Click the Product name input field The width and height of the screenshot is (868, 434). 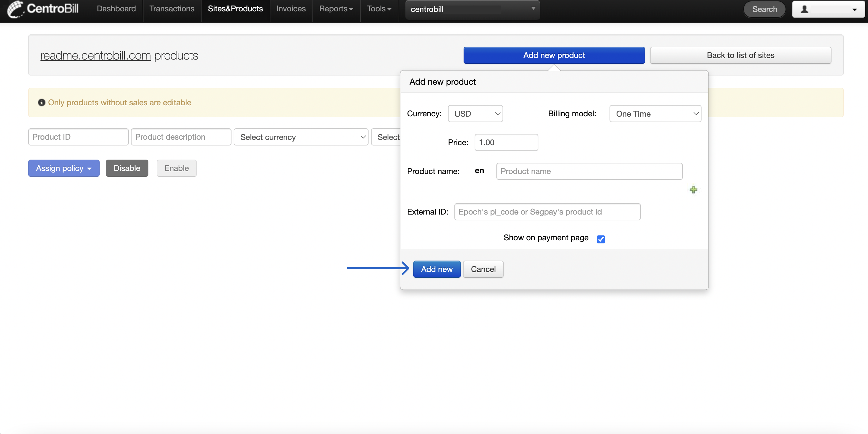[589, 171]
